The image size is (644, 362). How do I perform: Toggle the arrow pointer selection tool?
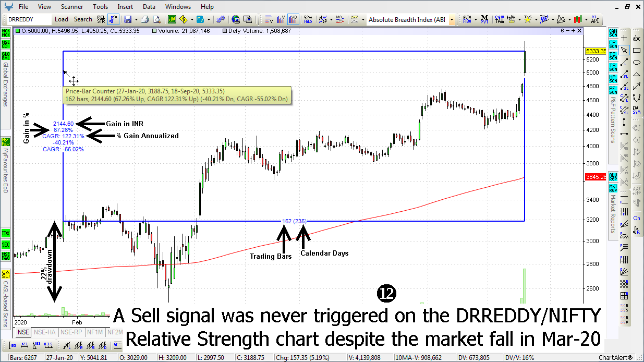pyautogui.click(x=625, y=50)
